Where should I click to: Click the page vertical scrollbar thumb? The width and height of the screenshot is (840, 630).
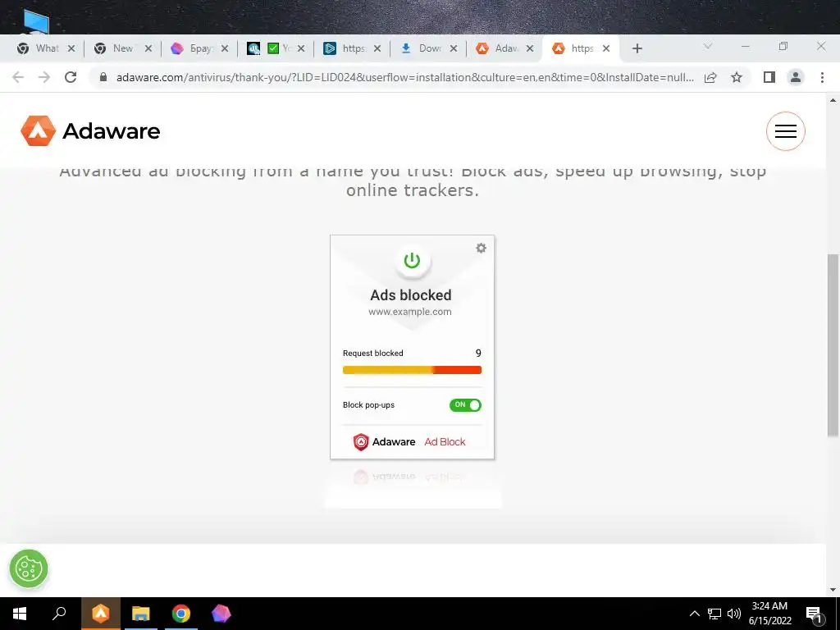tap(833, 345)
